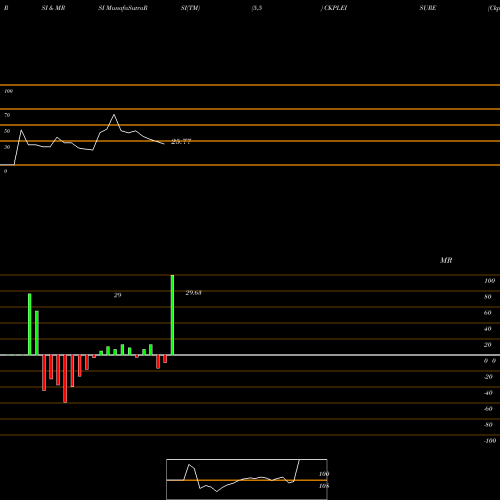Image resolution: width=500 pixels, height=500 pixels.
Task: Click the 'CKPLEI' symbol text in header
Action: [x=336, y=8]
